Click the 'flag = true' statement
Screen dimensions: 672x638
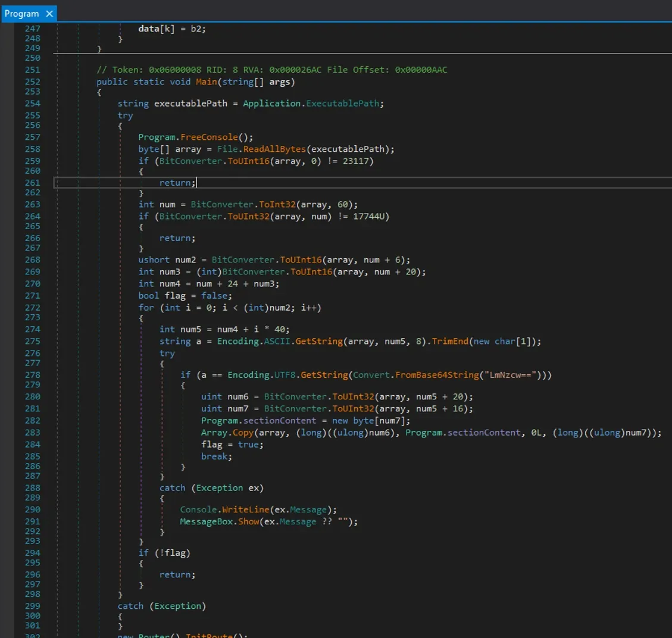[x=232, y=445]
